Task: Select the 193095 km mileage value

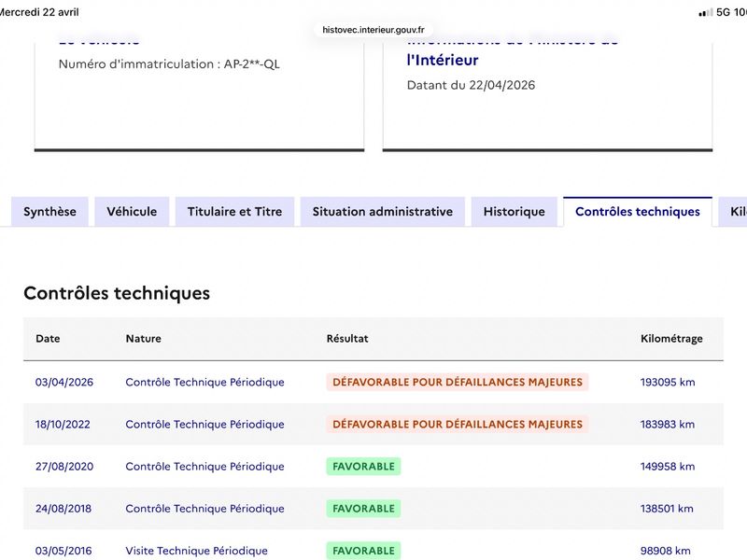Action: [668, 382]
